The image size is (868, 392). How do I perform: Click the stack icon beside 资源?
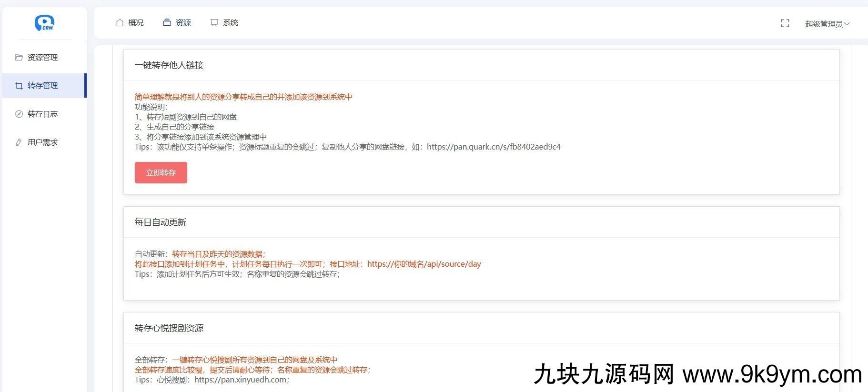point(167,22)
